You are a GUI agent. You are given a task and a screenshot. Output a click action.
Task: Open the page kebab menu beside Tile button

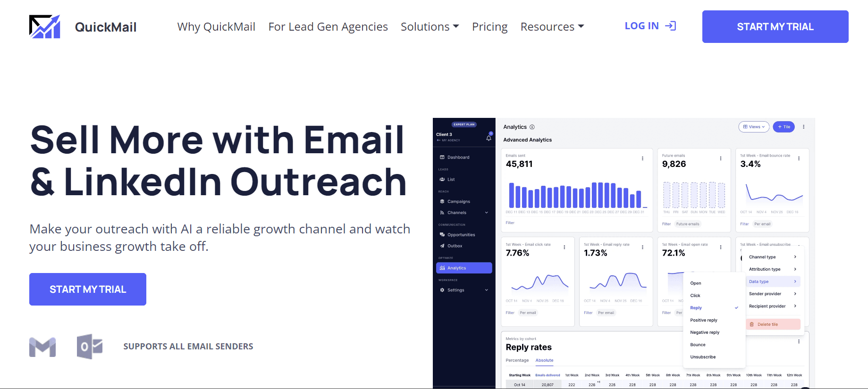(x=804, y=127)
